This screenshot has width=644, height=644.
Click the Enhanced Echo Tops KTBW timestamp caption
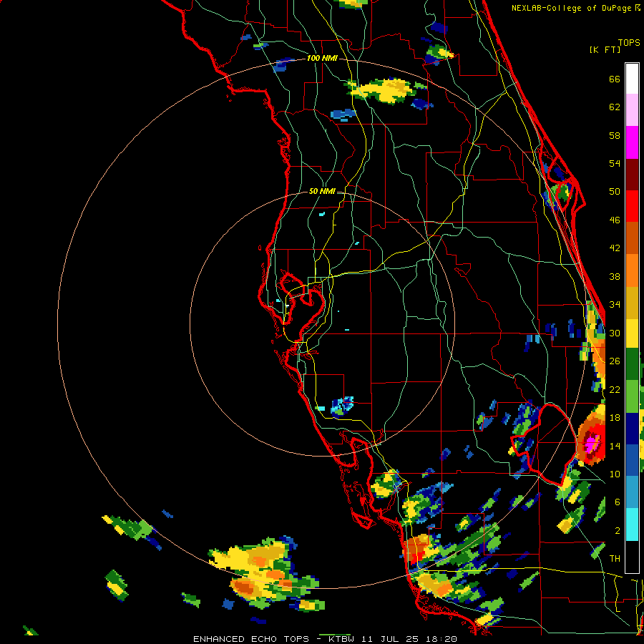pos(325,639)
